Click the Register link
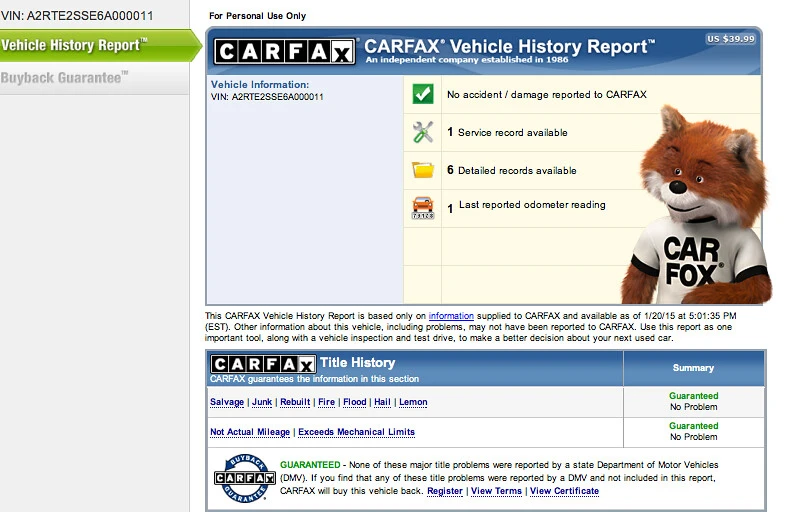This screenshot has width=793, height=512. click(445, 491)
